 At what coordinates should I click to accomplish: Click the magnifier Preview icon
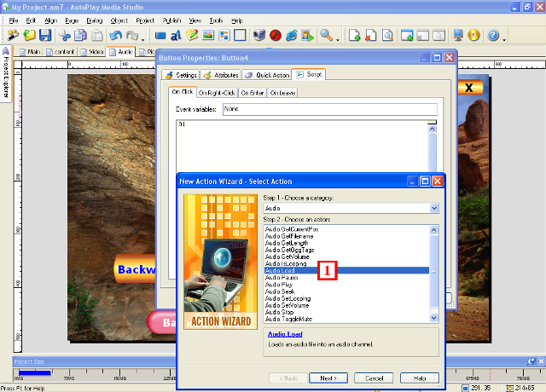(326, 36)
